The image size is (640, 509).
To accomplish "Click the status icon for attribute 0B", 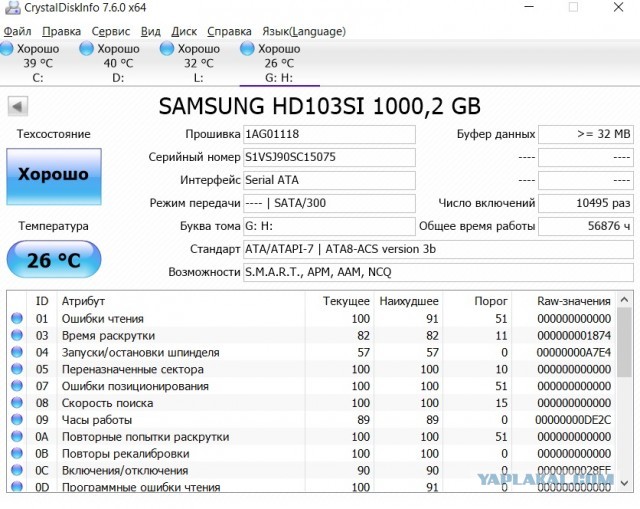I will 17,453.
